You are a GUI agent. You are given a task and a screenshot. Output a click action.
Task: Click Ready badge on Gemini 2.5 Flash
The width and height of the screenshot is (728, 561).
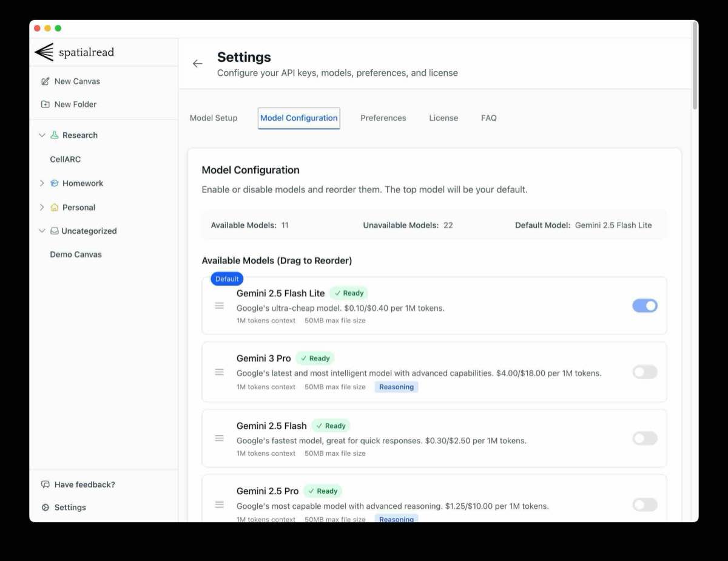coord(331,426)
